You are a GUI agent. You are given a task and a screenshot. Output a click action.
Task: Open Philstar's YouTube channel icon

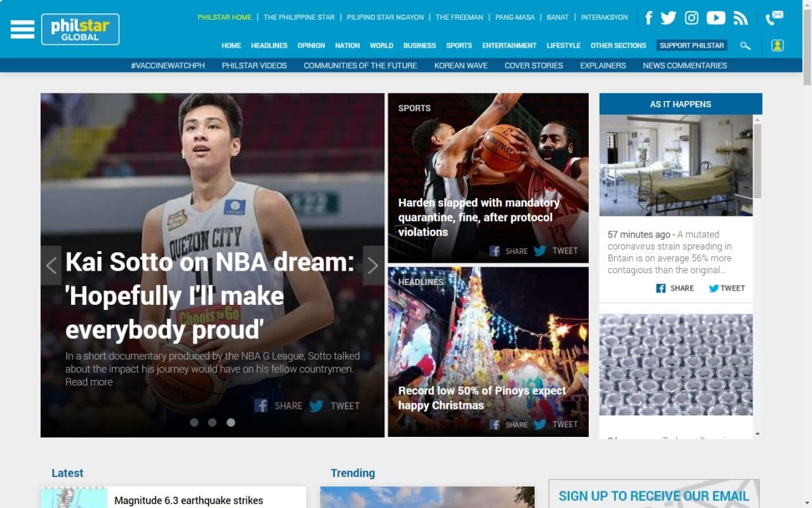[x=716, y=18]
